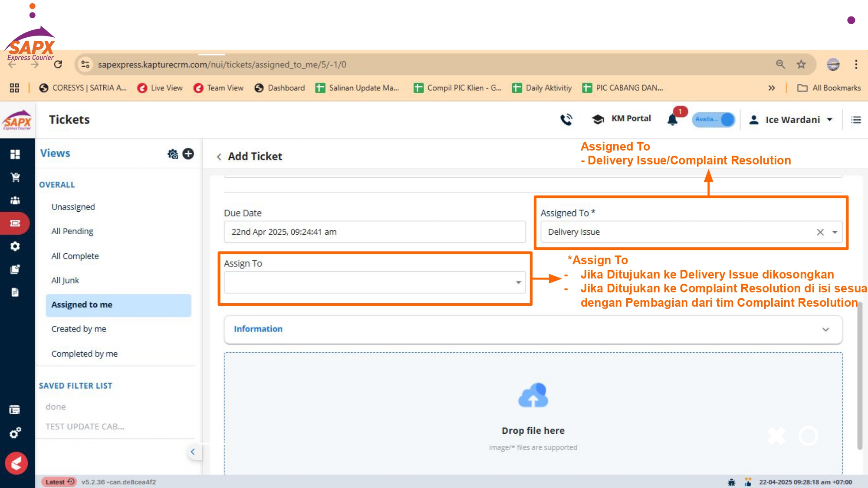Viewport: 868px width, 488px height.
Task: Click the browser address bar URL
Action: [222, 65]
